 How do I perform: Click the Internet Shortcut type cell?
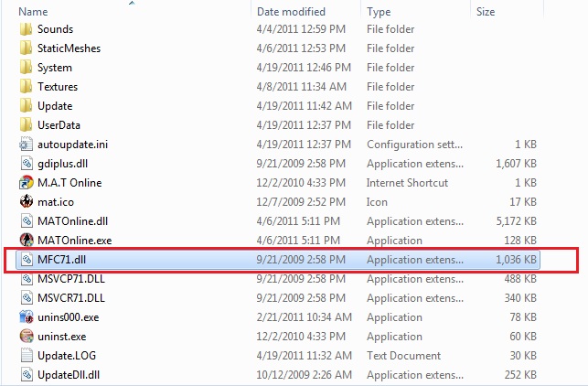coord(407,183)
